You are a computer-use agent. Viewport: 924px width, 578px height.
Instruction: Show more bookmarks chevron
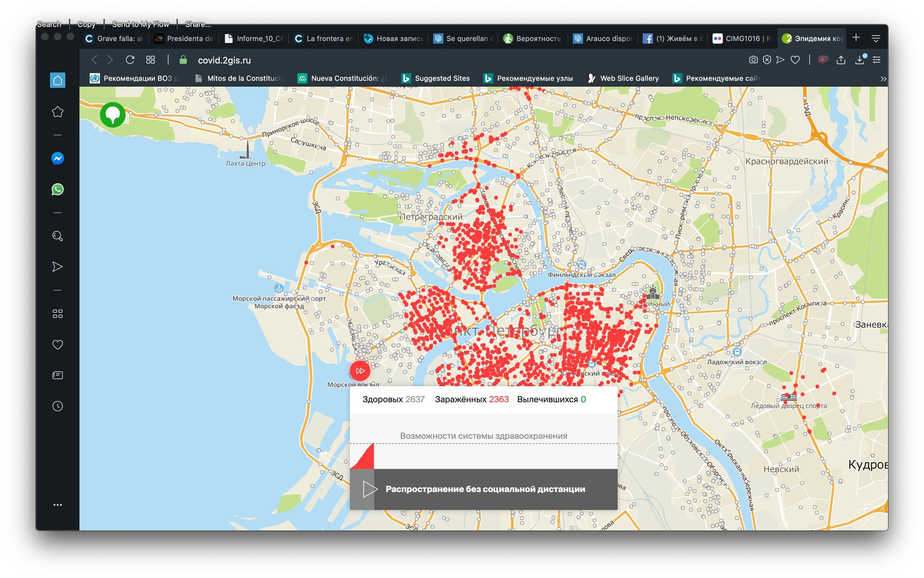pyautogui.click(x=883, y=79)
